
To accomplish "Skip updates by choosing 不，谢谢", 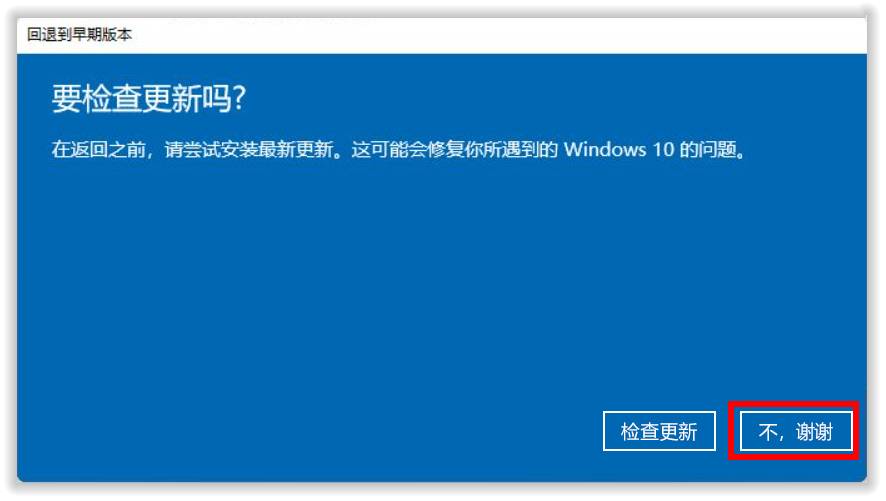I will click(796, 431).
